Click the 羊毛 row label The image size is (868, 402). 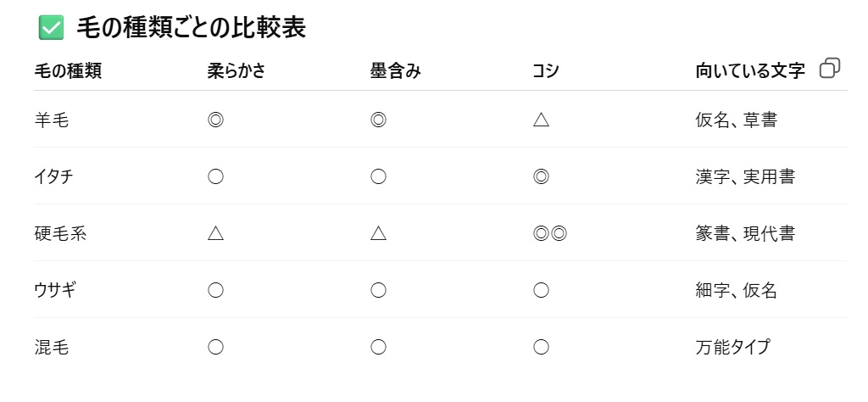tap(51, 120)
